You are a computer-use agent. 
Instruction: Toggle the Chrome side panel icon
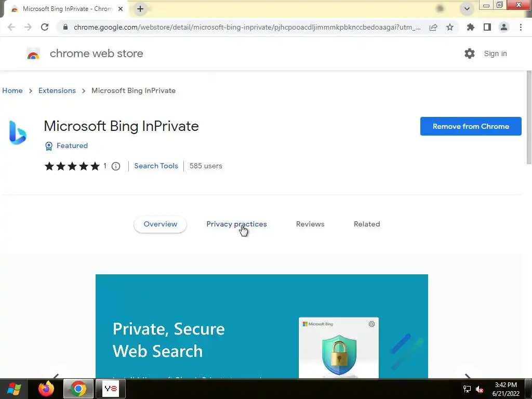pos(487,27)
